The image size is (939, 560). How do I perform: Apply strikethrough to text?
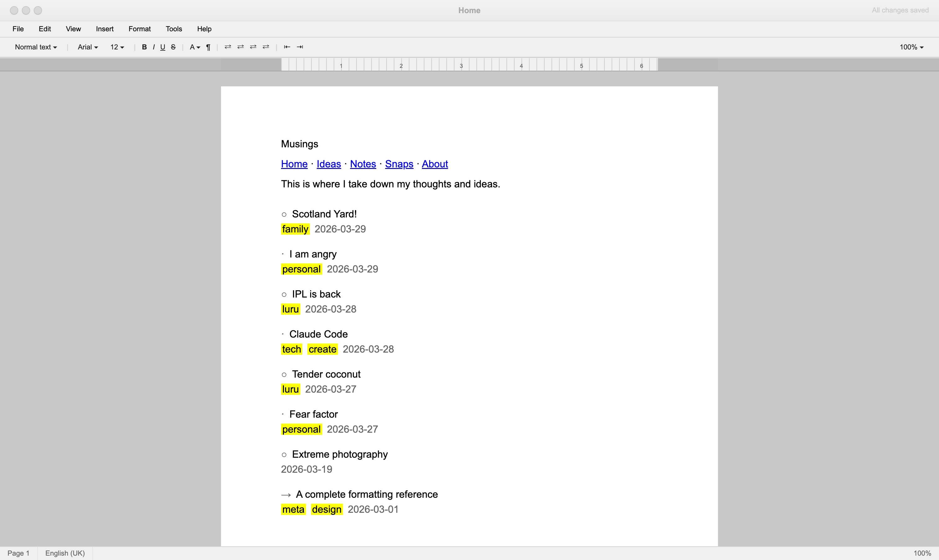coord(173,47)
